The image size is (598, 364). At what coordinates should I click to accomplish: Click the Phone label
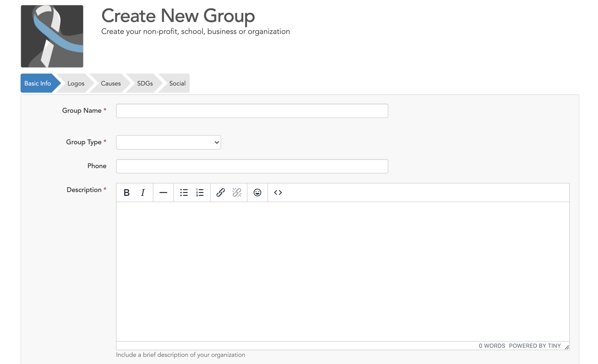pos(97,166)
